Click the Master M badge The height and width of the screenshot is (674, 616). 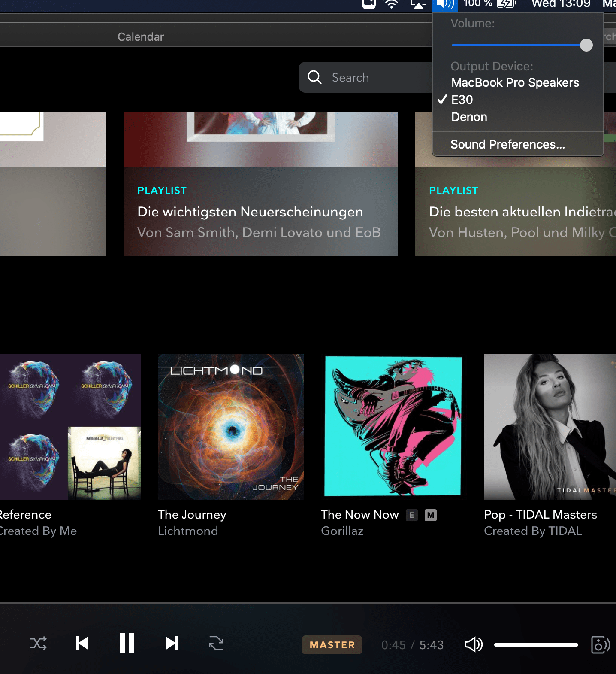click(x=431, y=515)
